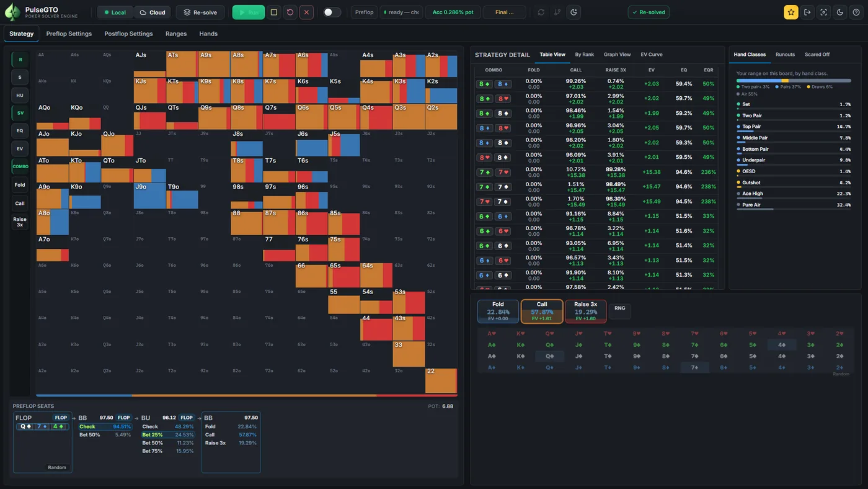
Task: Click the yellow star favorite icon
Action: coord(791,12)
